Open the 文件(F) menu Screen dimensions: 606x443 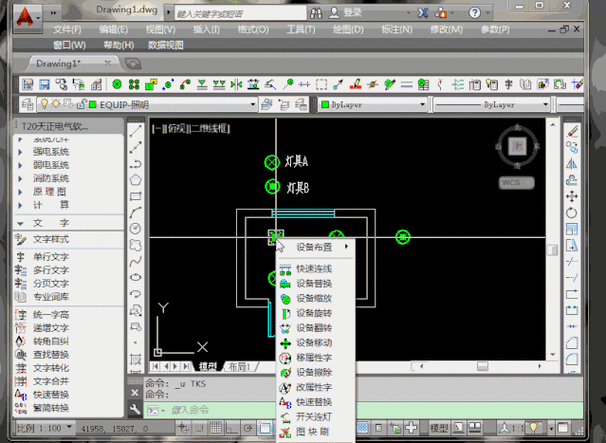coord(67,30)
